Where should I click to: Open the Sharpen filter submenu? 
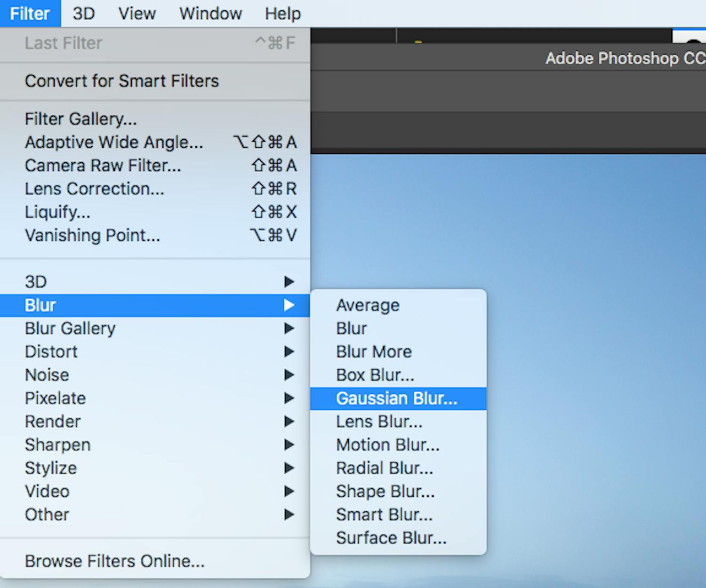pos(57,445)
